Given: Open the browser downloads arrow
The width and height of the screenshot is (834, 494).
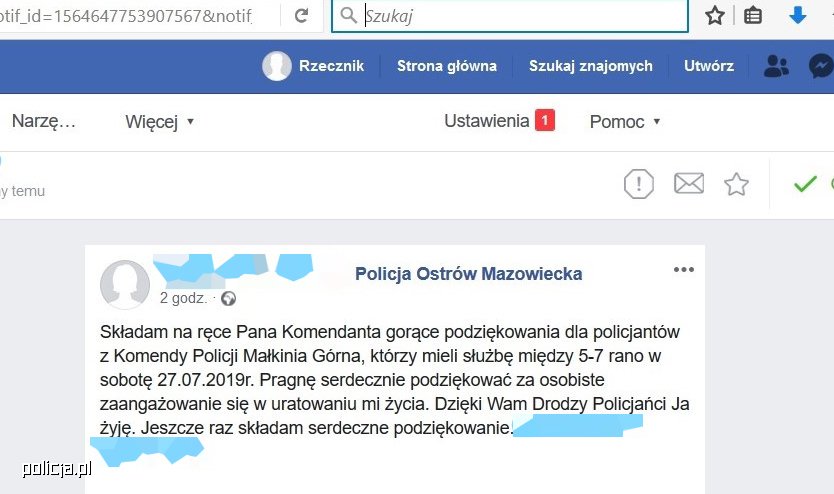Looking at the screenshot, I should coord(797,15).
